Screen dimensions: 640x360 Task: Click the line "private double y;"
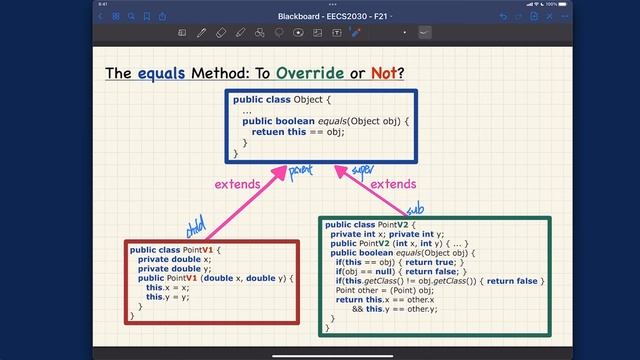(x=174, y=269)
